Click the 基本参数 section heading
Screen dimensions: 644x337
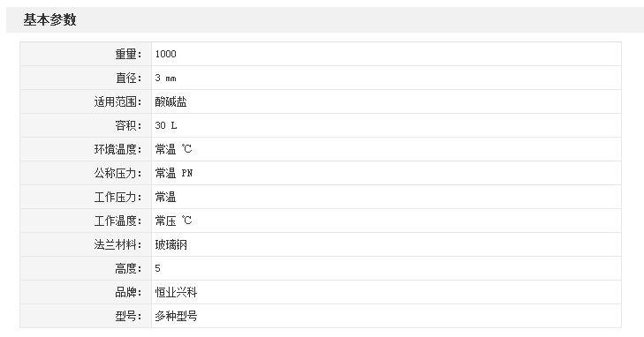(49, 19)
